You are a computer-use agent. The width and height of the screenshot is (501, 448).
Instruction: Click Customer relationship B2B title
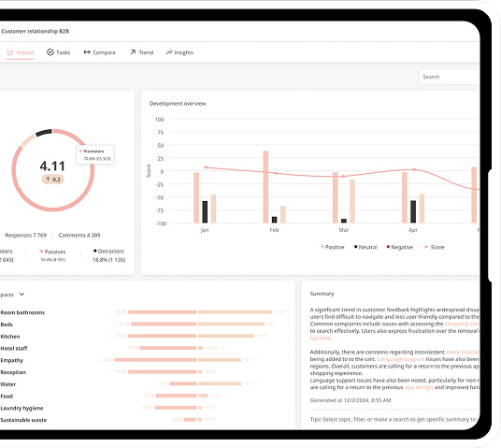pos(36,31)
